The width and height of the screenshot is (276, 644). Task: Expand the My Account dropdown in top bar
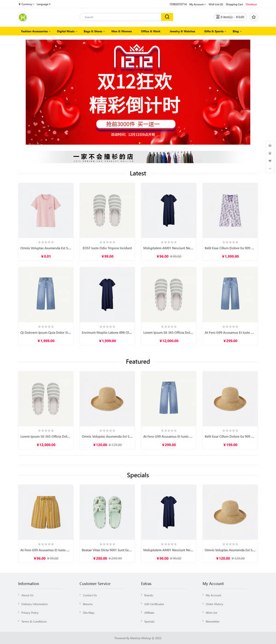point(197,4)
